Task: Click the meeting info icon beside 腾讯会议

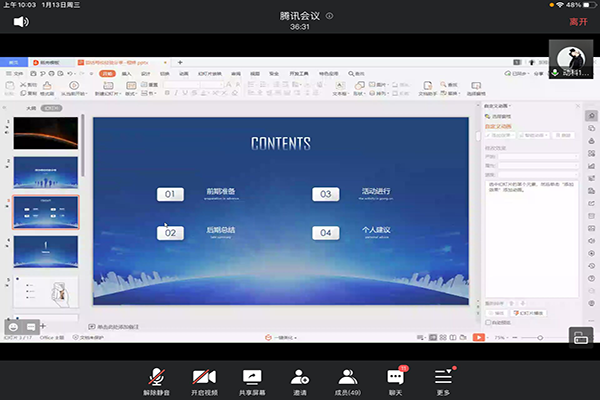Action: click(331, 17)
